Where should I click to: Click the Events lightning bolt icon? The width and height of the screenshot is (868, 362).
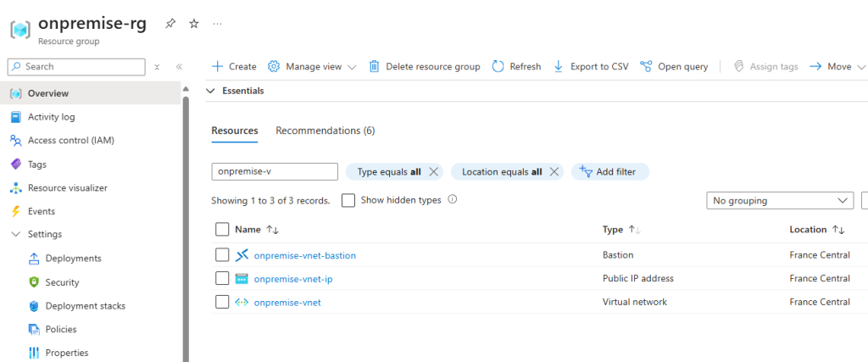click(16, 211)
